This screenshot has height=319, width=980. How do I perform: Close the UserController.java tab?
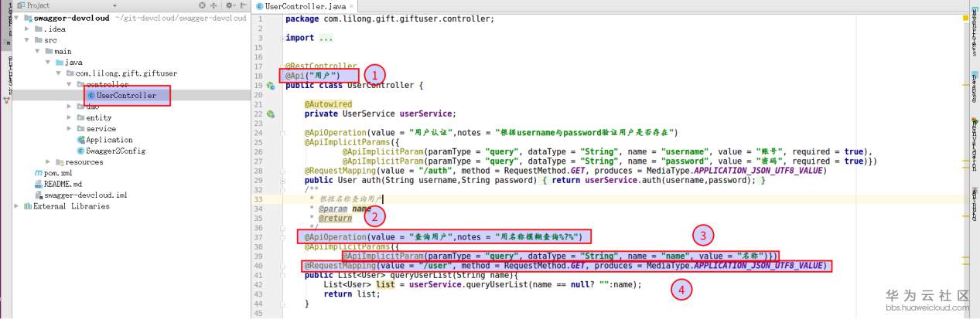pyautogui.click(x=351, y=6)
